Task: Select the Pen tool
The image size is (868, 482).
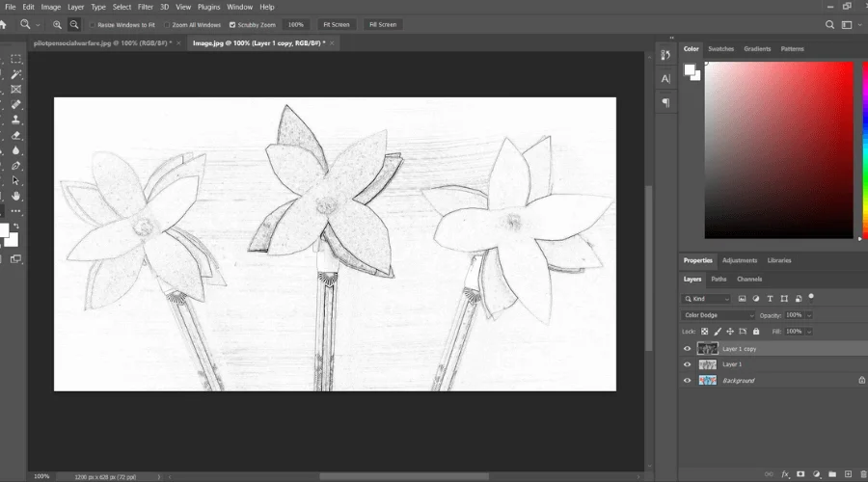Action: pos(16,166)
